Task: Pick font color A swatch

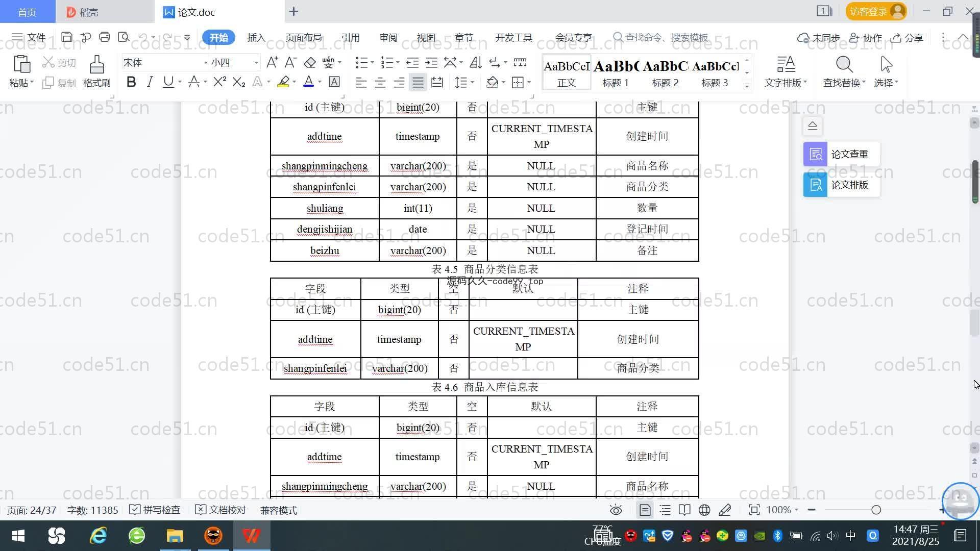Action: (x=308, y=82)
